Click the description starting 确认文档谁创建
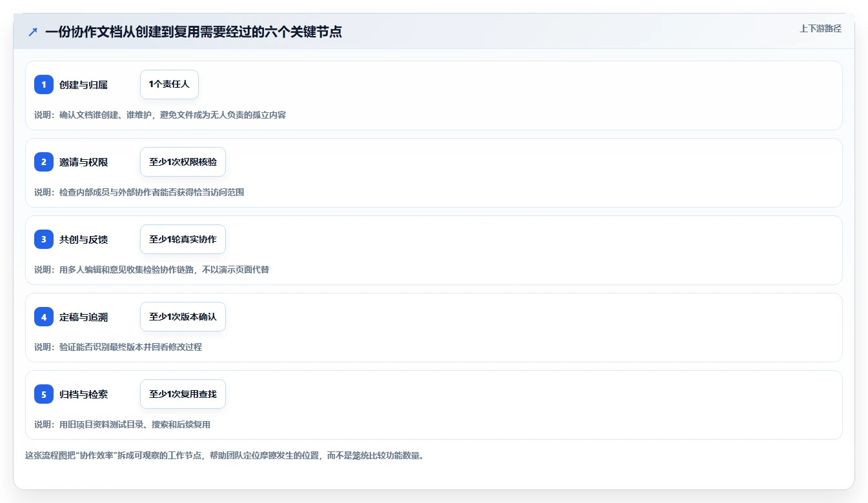 pyautogui.click(x=160, y=115)
